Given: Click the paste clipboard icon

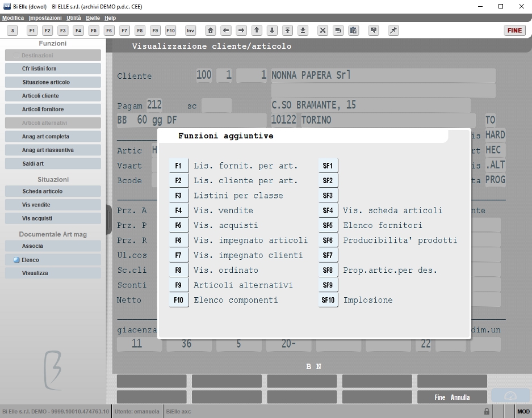Looking at the screenshot, I should pyautogui.click(x=354, y=31).
